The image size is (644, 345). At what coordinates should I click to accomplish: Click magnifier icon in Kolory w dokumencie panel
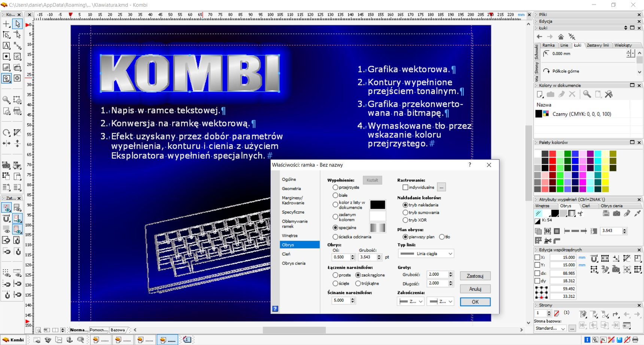pyautogui.click(x=587, y=94)
